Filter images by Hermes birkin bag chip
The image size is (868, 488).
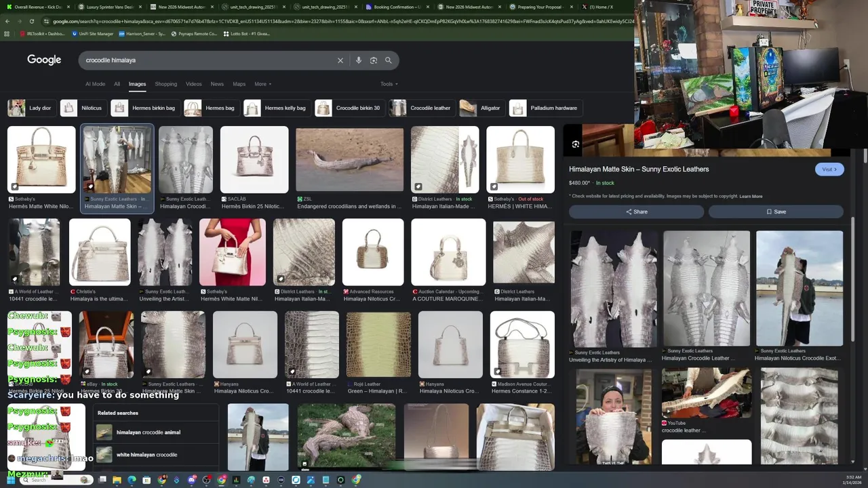tap(145, 108)
